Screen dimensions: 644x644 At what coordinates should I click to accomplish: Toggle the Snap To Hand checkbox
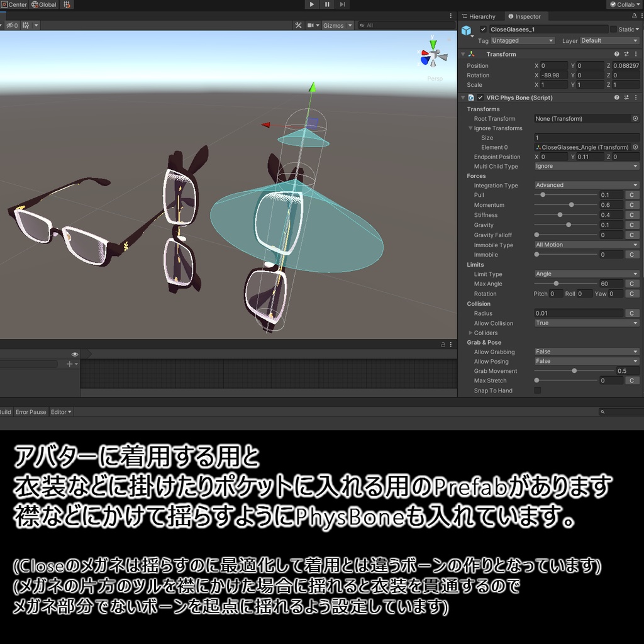pos(537,390)
